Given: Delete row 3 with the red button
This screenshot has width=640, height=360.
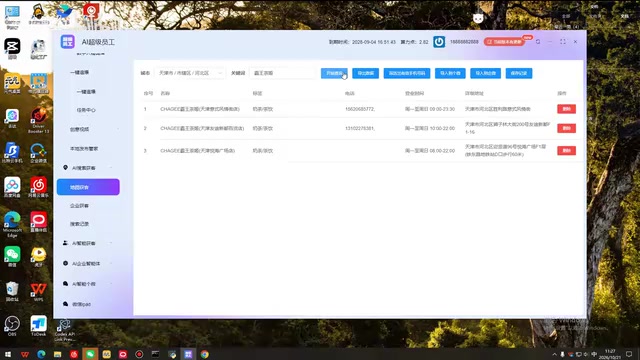Looking at the screenshot, I should 567,151.
